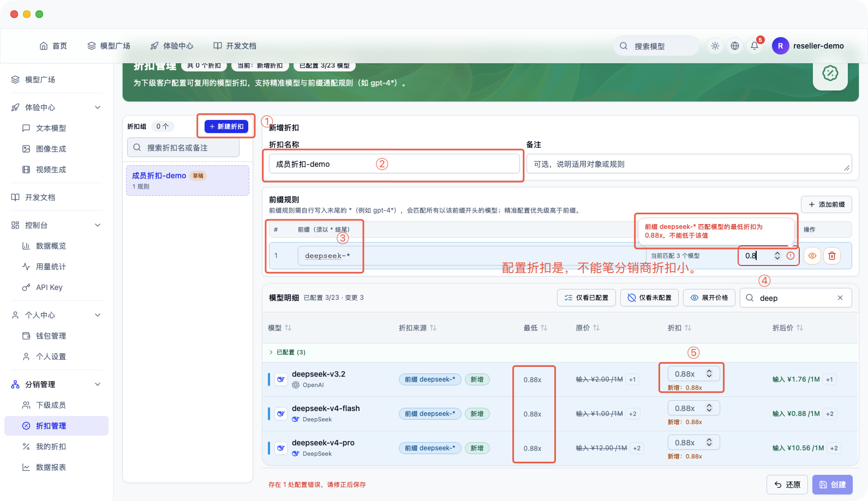This screenshot has width=868, height=501.
Task: Toggle the 仅看已配置 filter
Action: click(586, 298)
